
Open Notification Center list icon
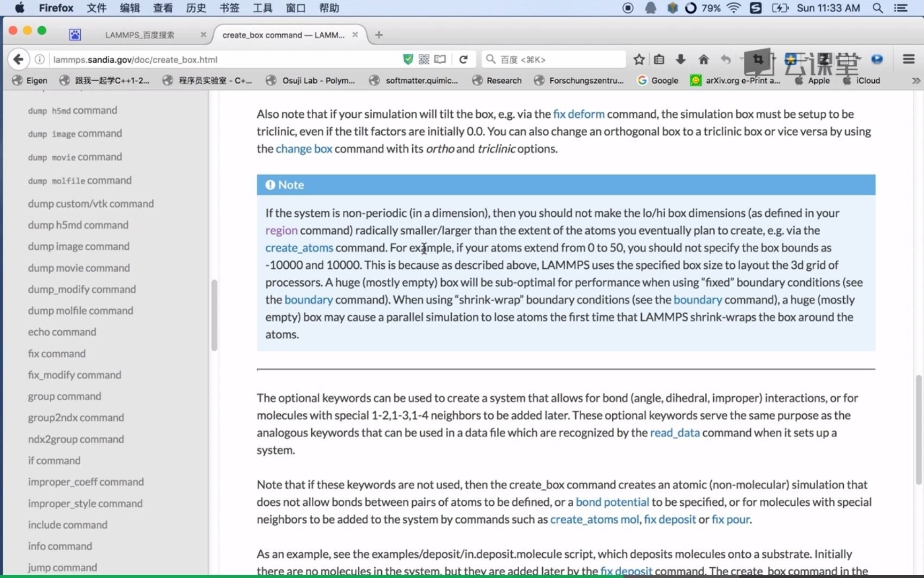[901, 8]
